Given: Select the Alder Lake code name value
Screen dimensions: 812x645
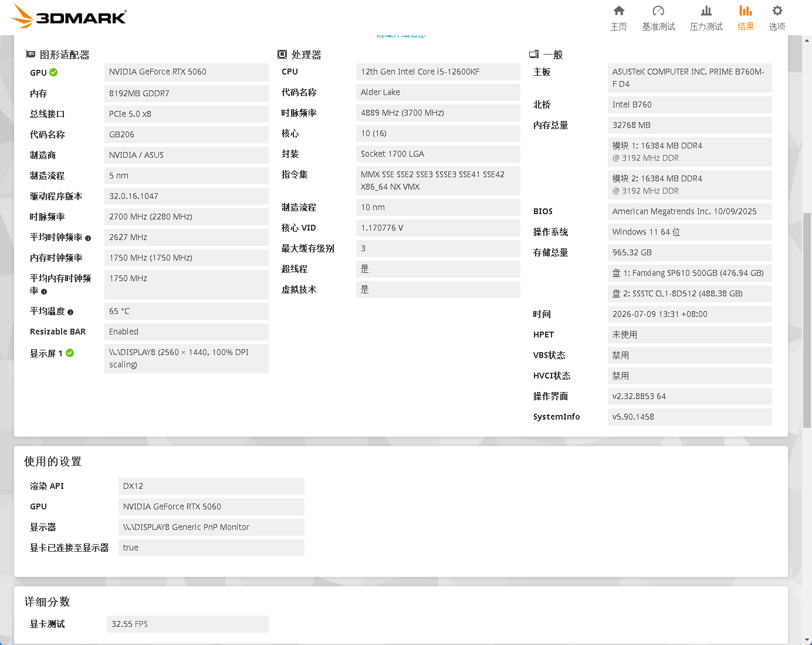Looking at the screenshot, I should [x=438, y=92].
